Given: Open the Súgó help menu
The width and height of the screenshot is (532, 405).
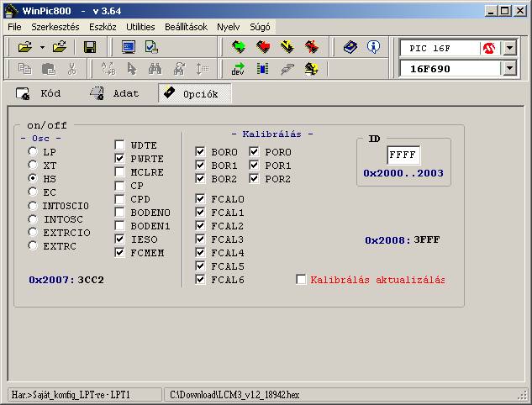Looking at the screenshot, I should tap(260, 27).
